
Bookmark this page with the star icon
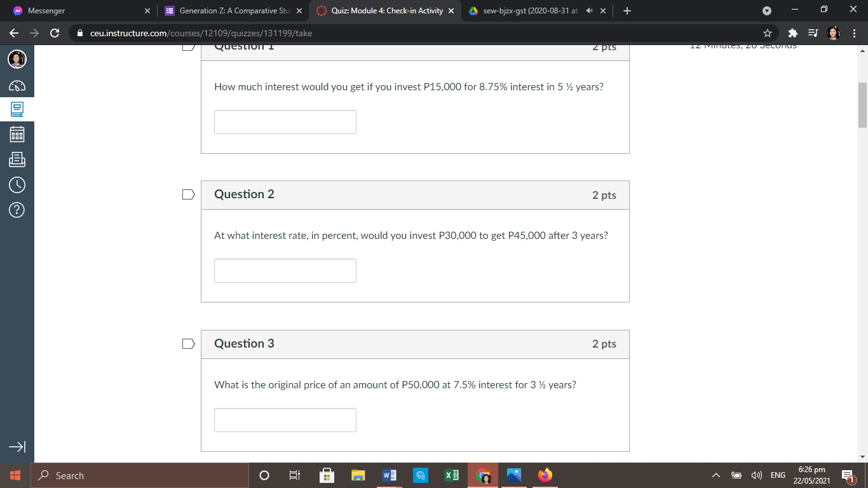tap(768, 33)
